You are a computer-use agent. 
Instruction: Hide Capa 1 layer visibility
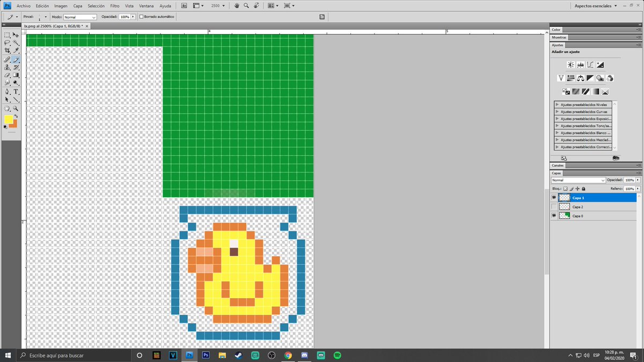coord(554,197)
